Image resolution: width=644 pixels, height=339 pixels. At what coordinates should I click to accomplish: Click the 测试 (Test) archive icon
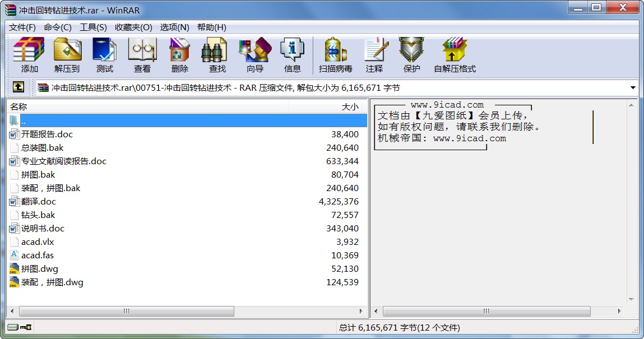click(x=104, y=54)
